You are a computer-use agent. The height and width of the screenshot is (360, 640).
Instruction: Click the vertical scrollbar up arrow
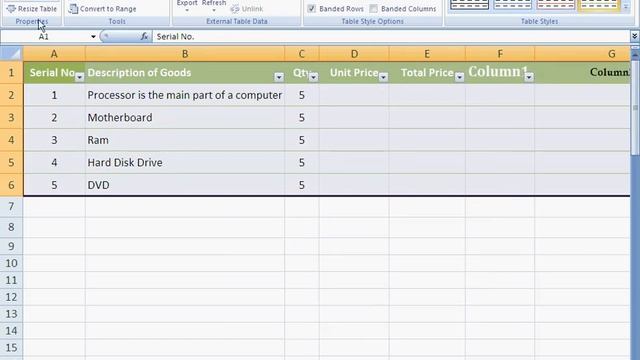(635, 54)
